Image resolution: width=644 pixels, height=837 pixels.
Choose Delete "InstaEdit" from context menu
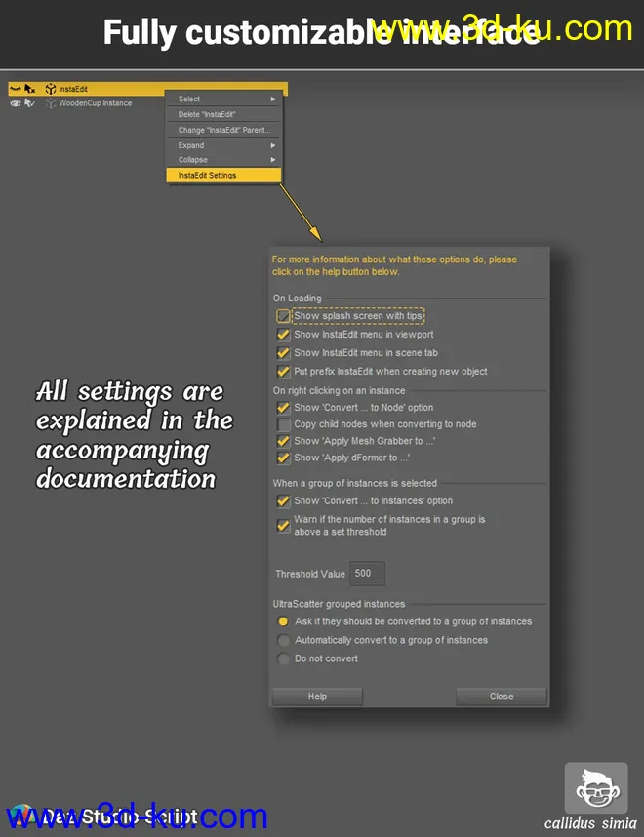224,114
